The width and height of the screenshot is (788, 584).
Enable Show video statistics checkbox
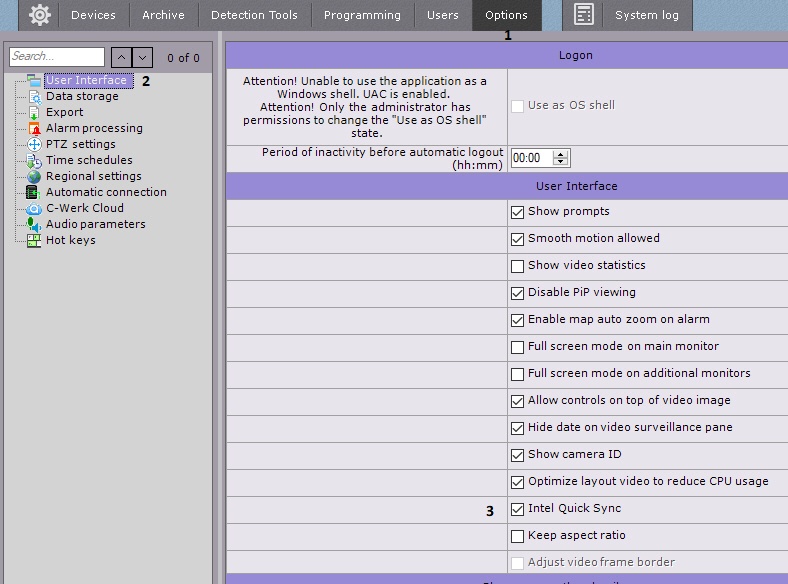(x=517, y=266)
